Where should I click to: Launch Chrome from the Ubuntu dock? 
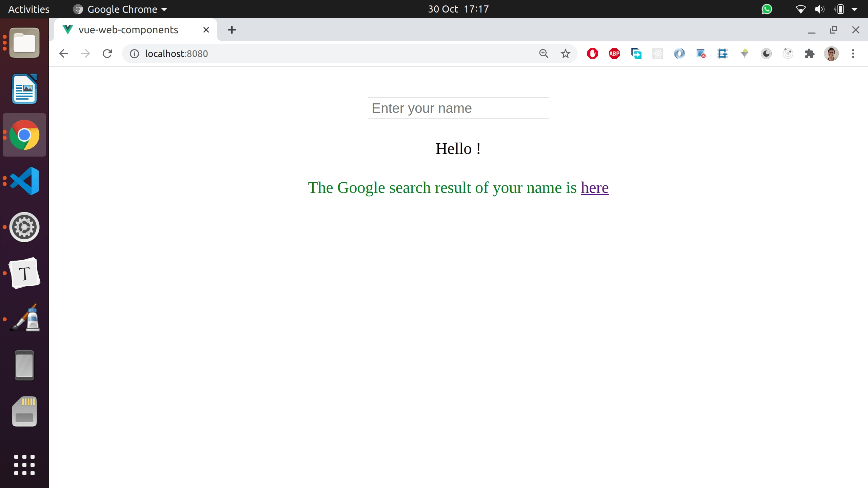(x=24, y=135)
